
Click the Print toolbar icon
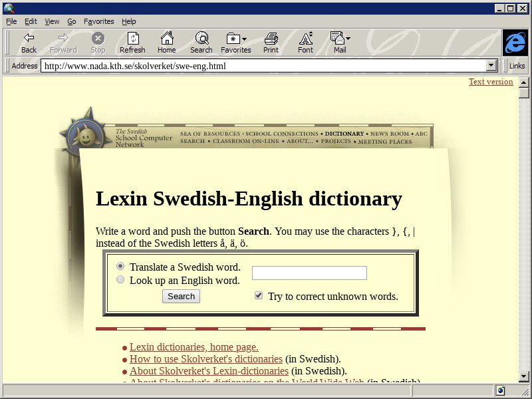(271, 39)
